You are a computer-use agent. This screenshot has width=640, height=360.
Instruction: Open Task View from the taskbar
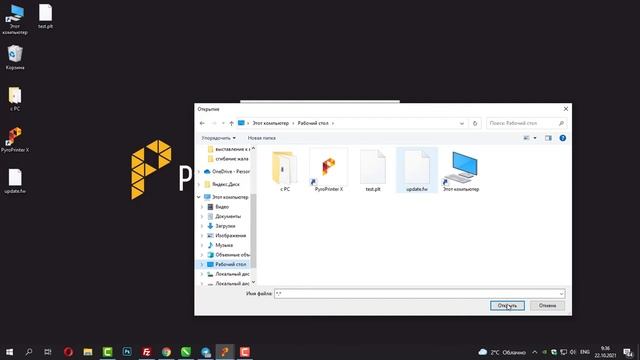48,351
